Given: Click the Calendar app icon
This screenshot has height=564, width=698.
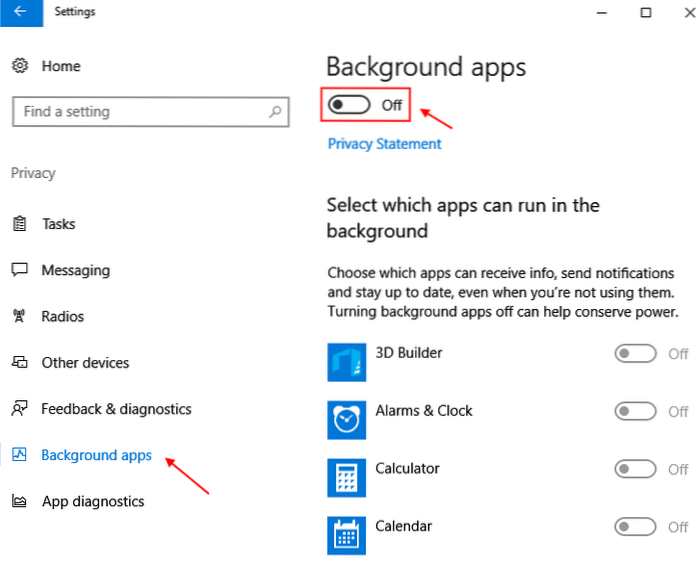Looking at the screenshot, I should coord(347,535).
